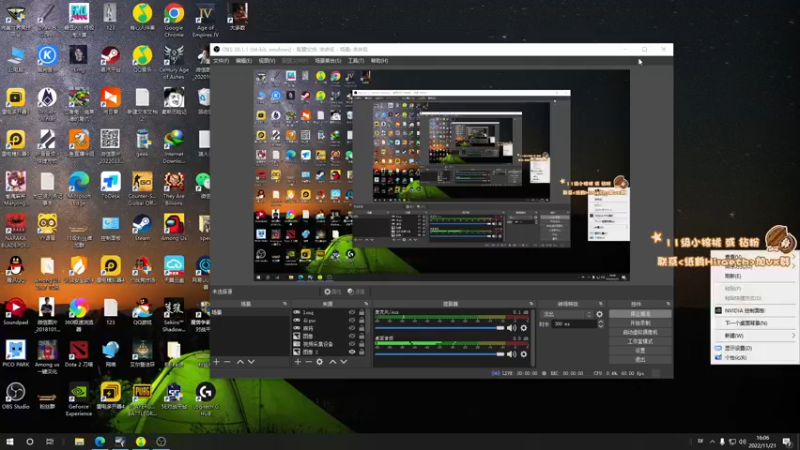The width and height of the screenshot is (800, 450).
Task: Pop out the Scene Transitions dock
Action: point(601,304)
